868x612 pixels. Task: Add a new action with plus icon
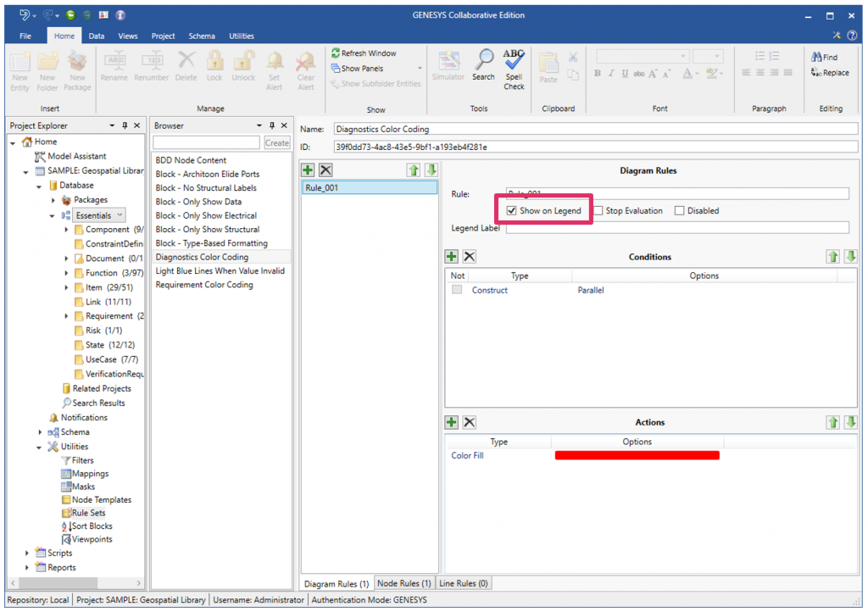click(x=452, y=422)
